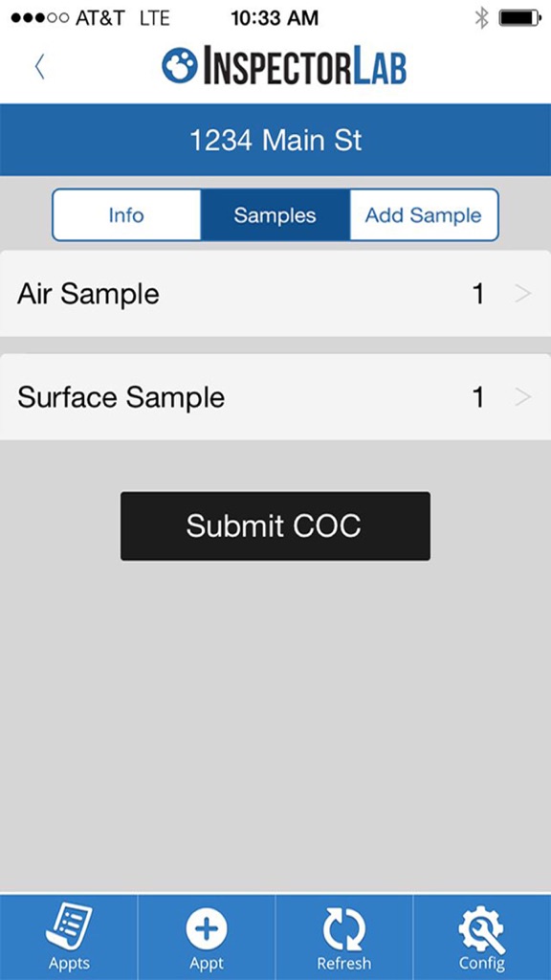Submit the COC form
Image resolution: width=551 pixels, height=980 pixels.
point(275,525)
